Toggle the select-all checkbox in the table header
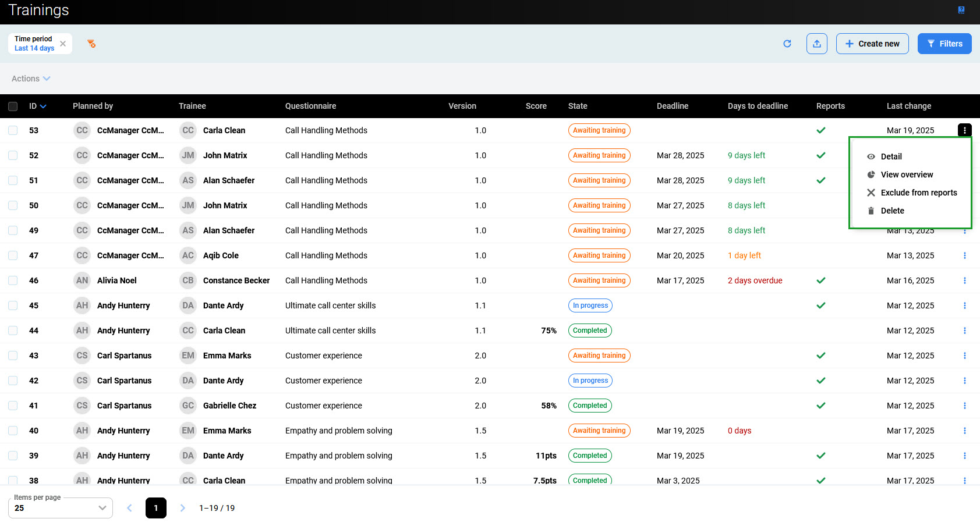 tap(13, 106)
